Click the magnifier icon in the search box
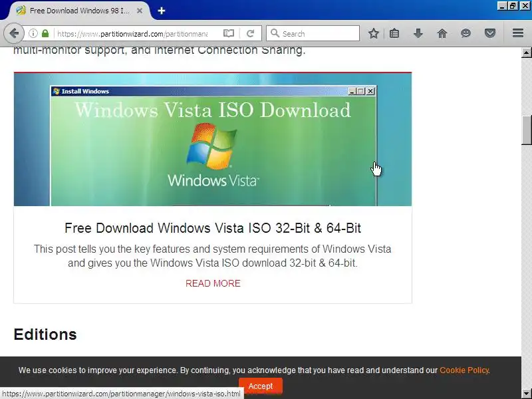The image size is (532, 399). click(x=275, y=33)
